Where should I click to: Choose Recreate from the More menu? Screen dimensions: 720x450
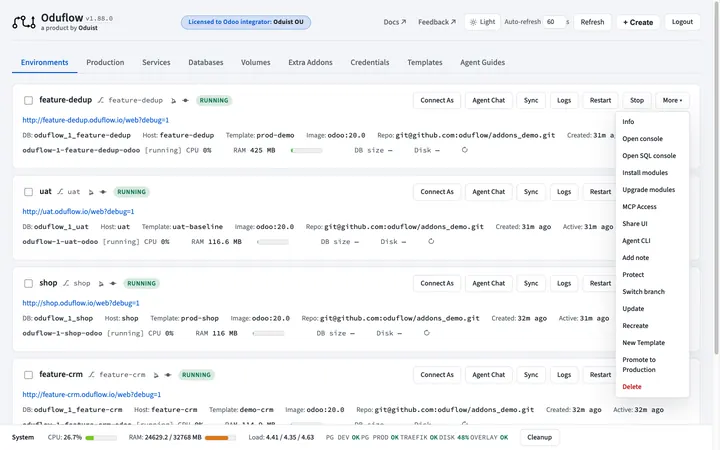click(x=652, y=326)
